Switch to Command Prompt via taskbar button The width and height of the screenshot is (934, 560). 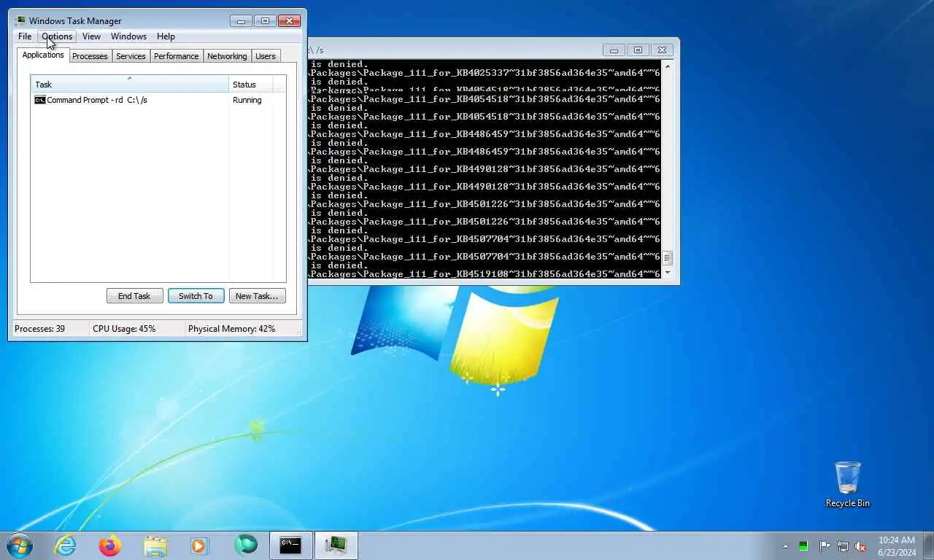point(291,545)
